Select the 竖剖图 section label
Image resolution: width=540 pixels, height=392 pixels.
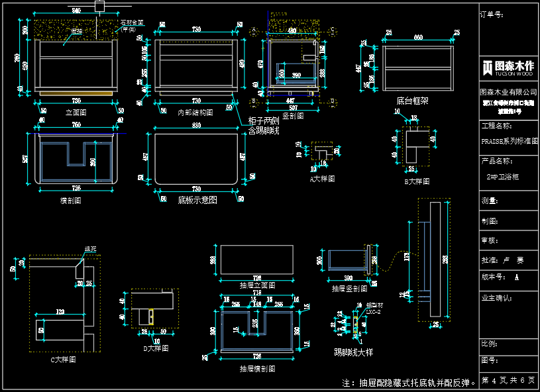[292, 115]
